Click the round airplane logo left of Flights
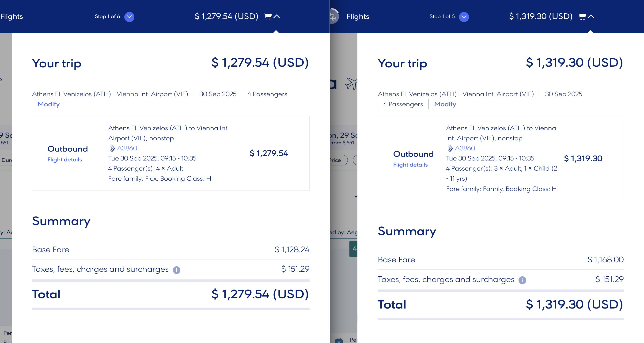The height and width of the screenshot is (343, 644). click(x=334, y=16)
